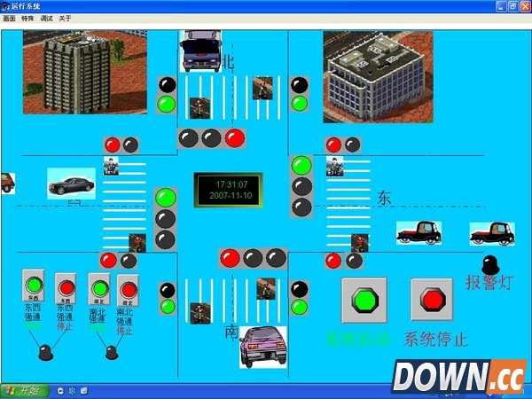Open the 画面 menu
The image size is (532, 399).
[x=9, y=18]
